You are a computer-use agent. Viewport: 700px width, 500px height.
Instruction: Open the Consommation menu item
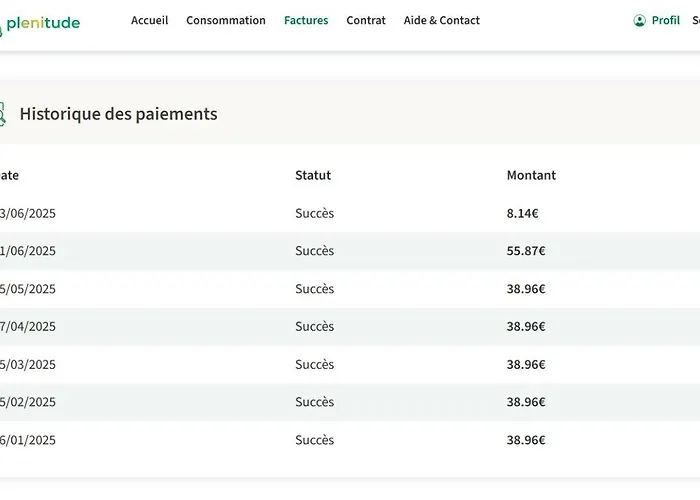click(226, 20)
